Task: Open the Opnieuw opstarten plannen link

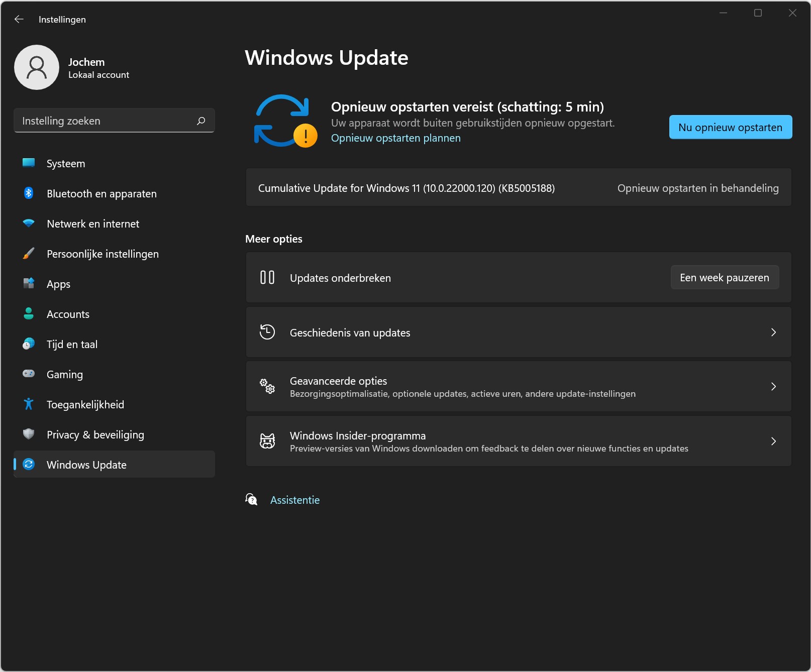Action: (395, 138)
